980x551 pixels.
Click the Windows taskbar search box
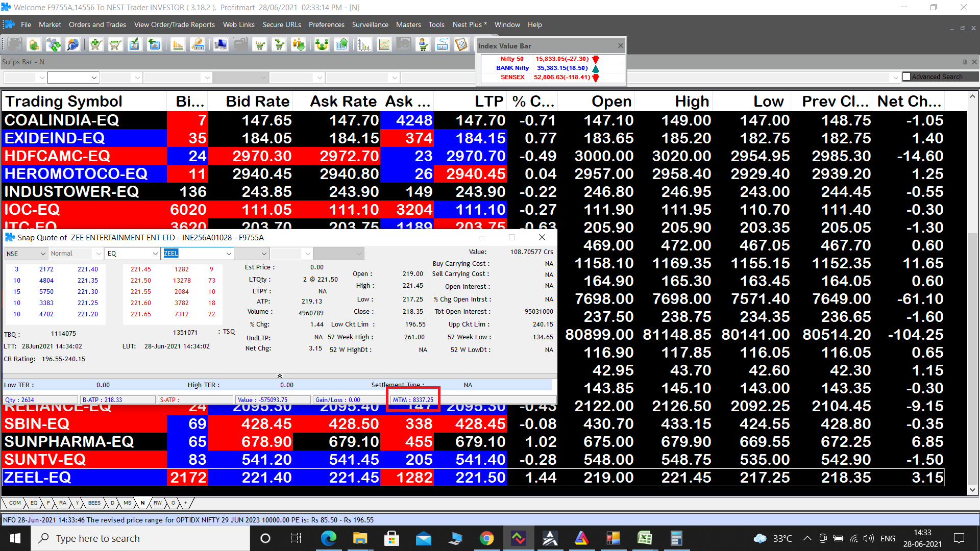[x=140, y=538]
